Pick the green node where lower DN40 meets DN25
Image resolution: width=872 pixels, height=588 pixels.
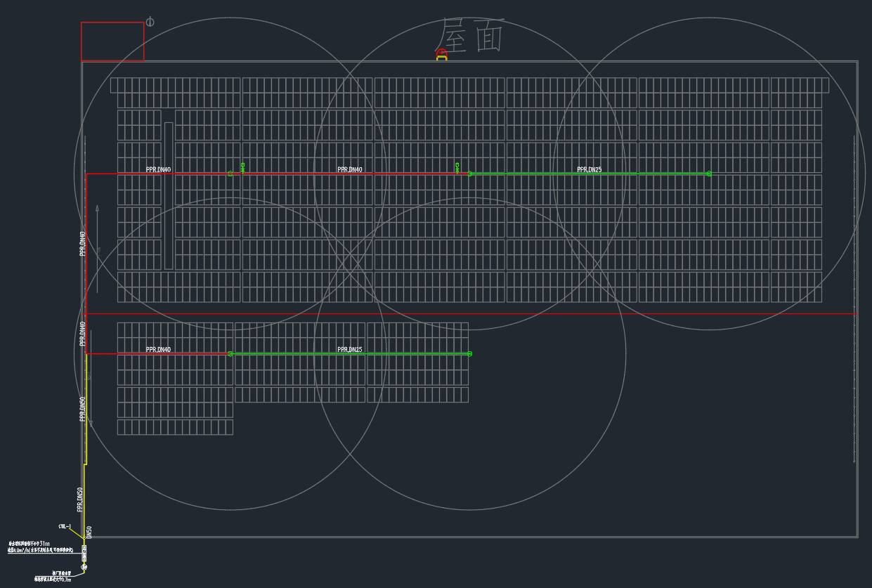[230, 353]
